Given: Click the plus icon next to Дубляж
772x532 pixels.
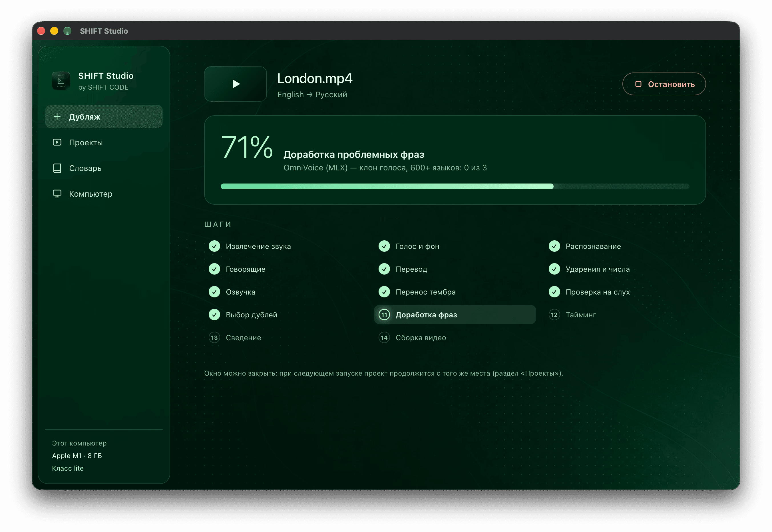Looking at the screenshot, I should pos(57,116).
